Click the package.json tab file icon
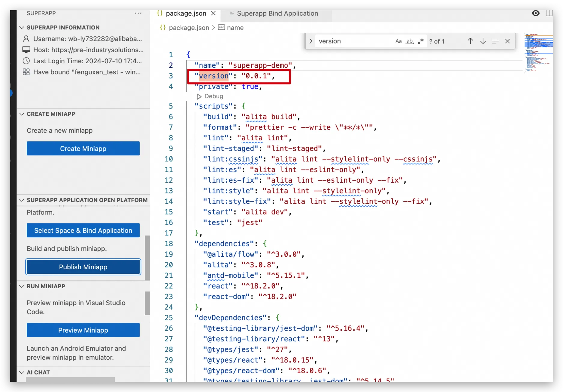 pyautogui.click(x=160, y=13)
